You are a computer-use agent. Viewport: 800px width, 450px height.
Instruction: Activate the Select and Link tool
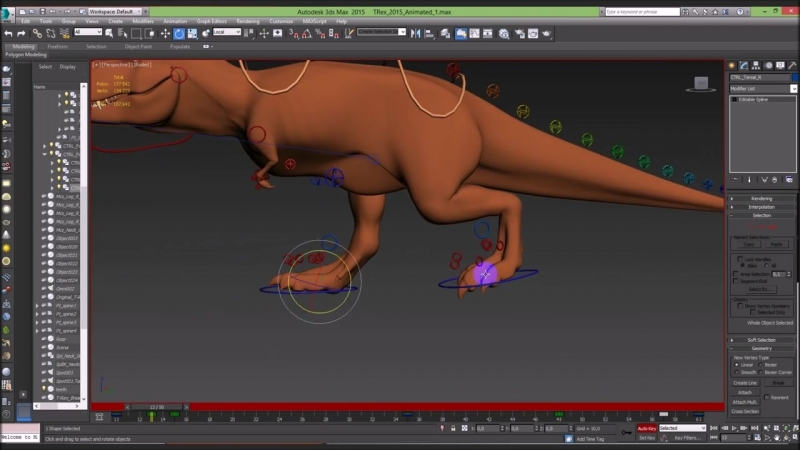[37, 34]
